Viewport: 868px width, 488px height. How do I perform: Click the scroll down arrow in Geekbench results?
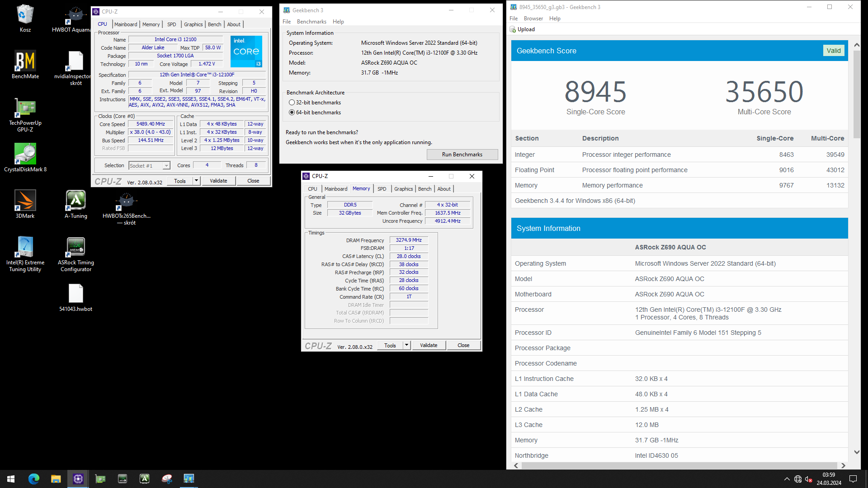[856, 452]
